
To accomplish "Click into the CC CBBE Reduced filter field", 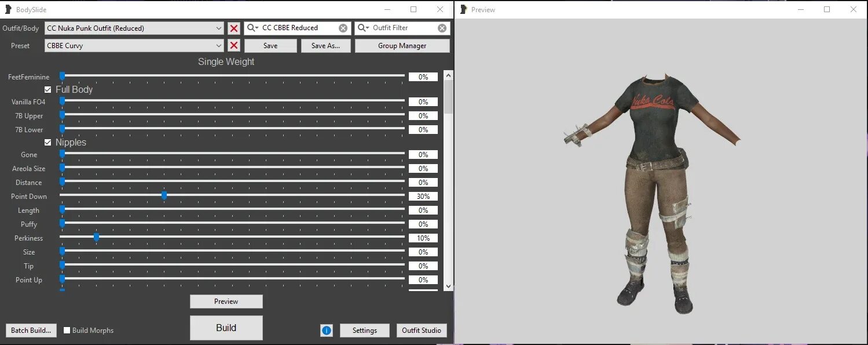I will coord(299,28).
